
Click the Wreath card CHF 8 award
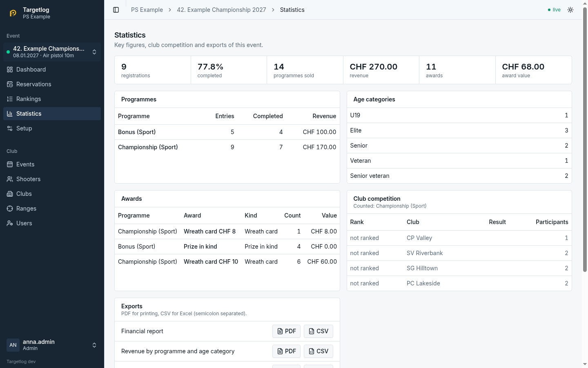click(209, 231)
